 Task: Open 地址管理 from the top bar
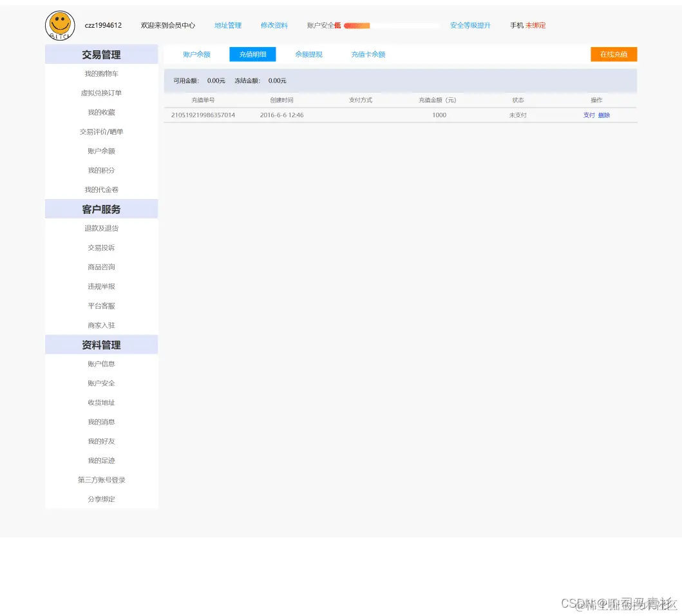(x=227, y=25)
